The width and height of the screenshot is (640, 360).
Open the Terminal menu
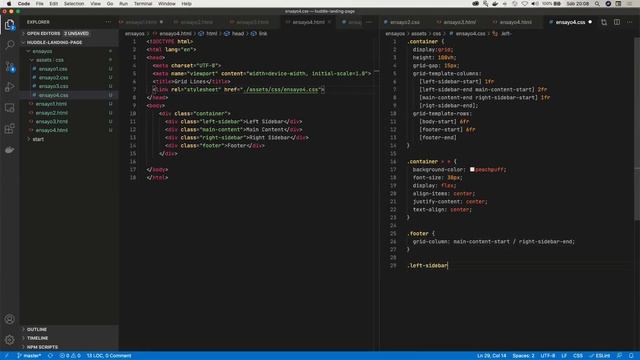click(143, 4)
